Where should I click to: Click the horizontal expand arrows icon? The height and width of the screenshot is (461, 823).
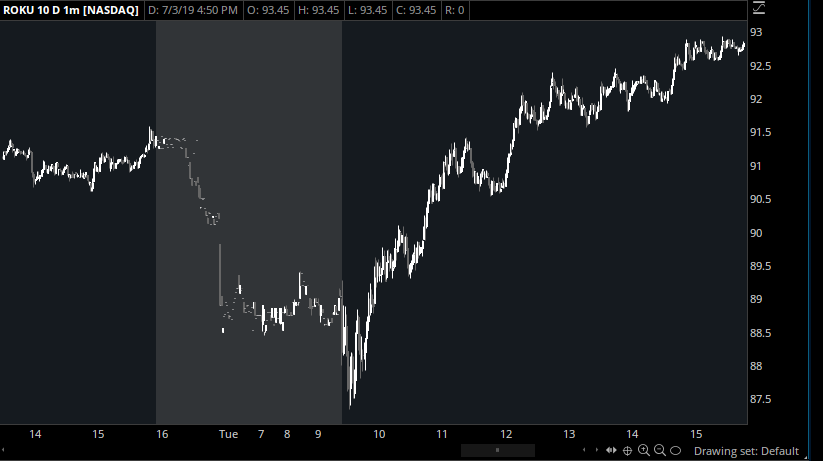click(x=611, y=450)
